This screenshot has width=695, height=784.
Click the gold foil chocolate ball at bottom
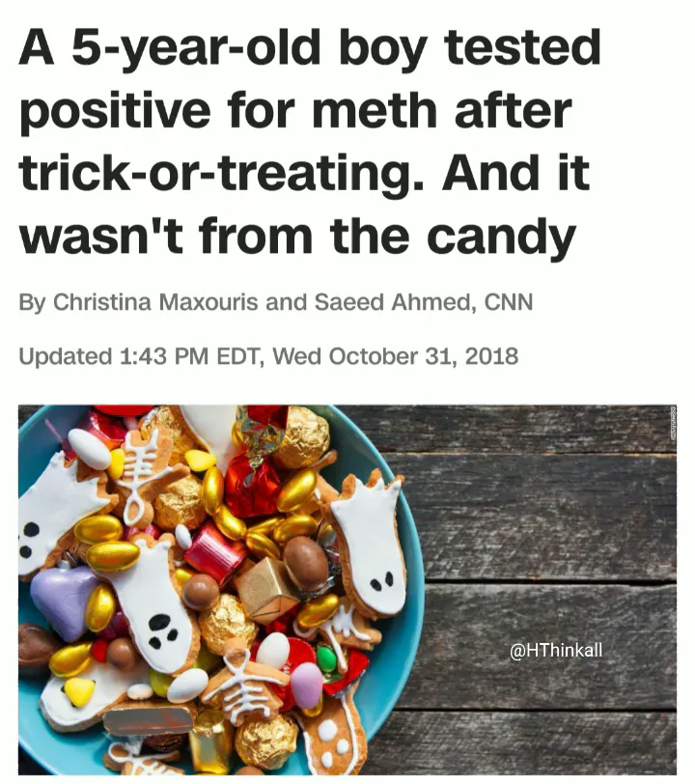tap(266, 742)
